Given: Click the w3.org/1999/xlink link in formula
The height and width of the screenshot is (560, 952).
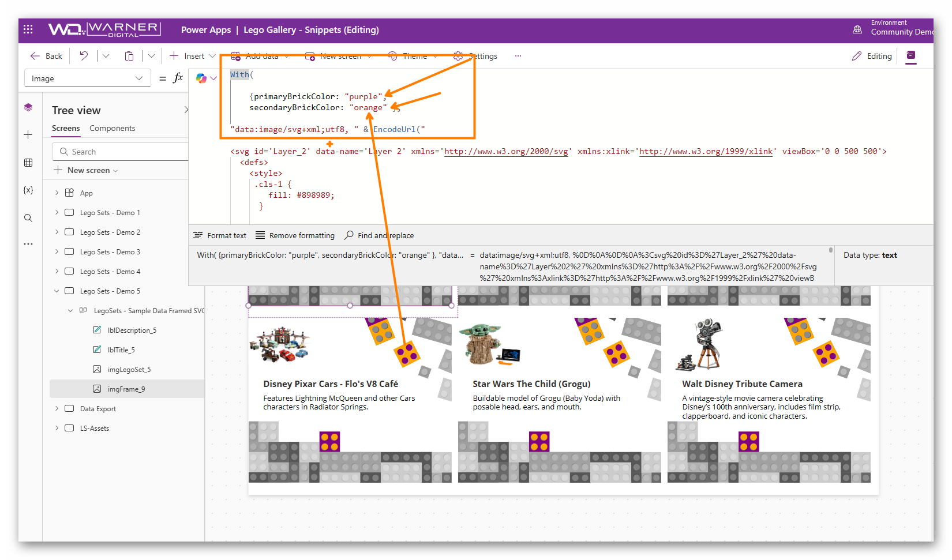Looking at the screenshot, I should 706,151.
